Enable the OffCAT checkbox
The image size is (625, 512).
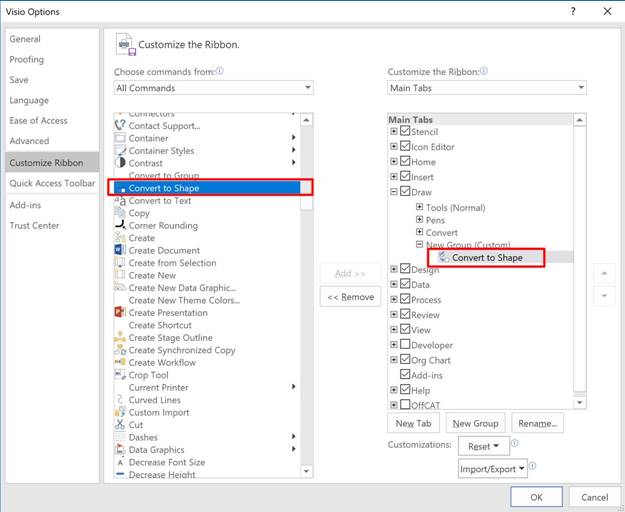pyautogui.click(x=405, y=404)
